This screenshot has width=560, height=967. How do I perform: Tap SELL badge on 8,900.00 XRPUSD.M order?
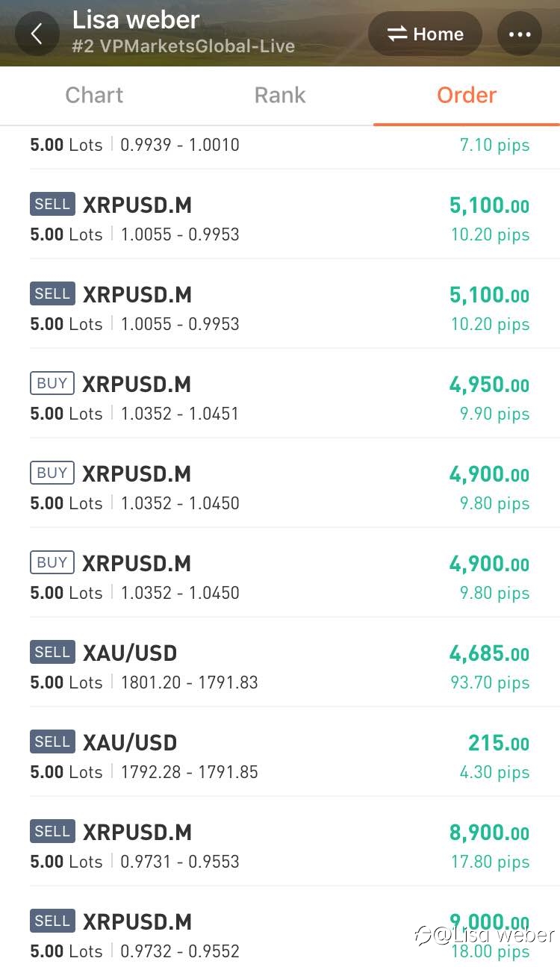pyautogui.click(x=52, y=831)
